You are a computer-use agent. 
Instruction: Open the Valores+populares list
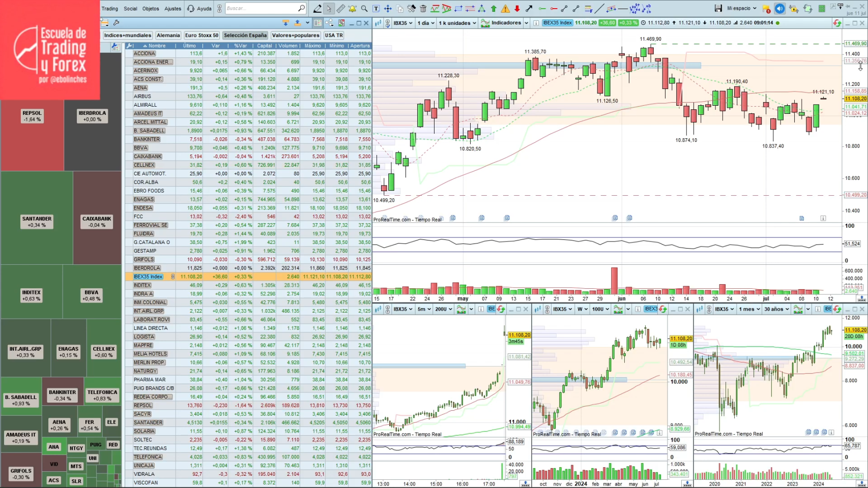point(296,36)
